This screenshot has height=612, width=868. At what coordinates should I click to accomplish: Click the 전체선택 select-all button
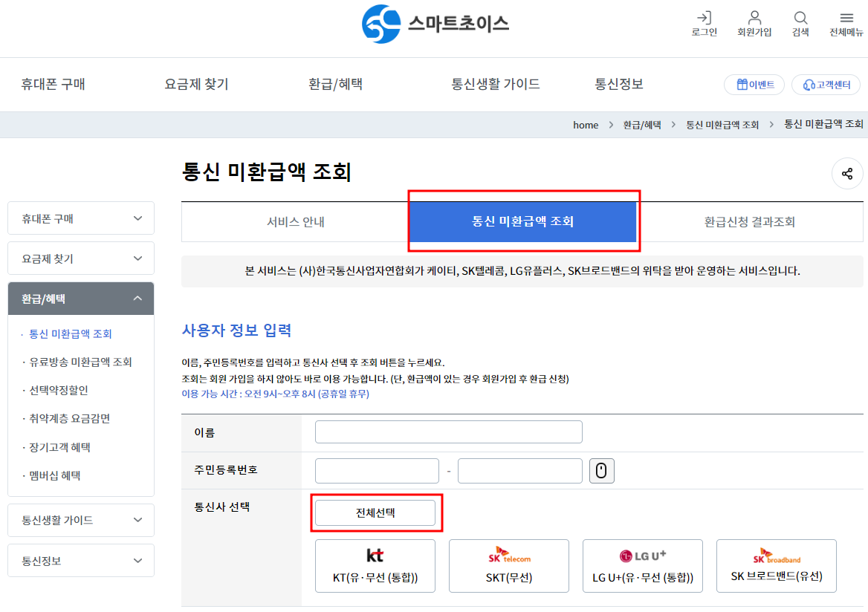pyautogui.click(x=375, y=512)
